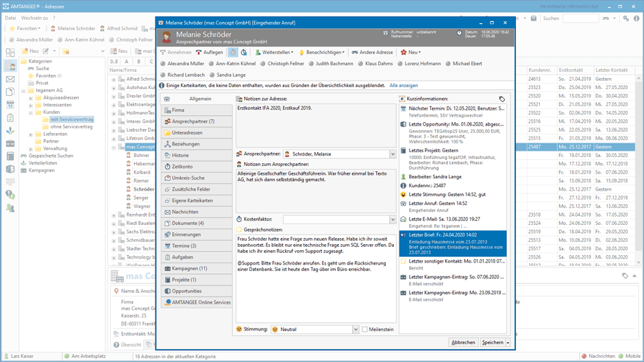Open the arrow next to Speichern

pyautogui.click(x=508, y=342)
